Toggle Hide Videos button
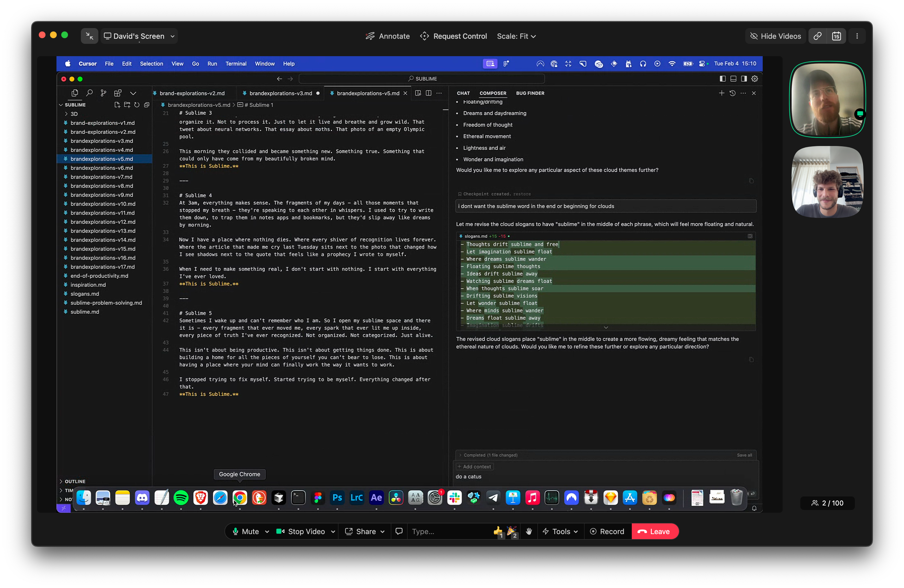The height and width of the screenshot is (588, 904). pos(775,36)
